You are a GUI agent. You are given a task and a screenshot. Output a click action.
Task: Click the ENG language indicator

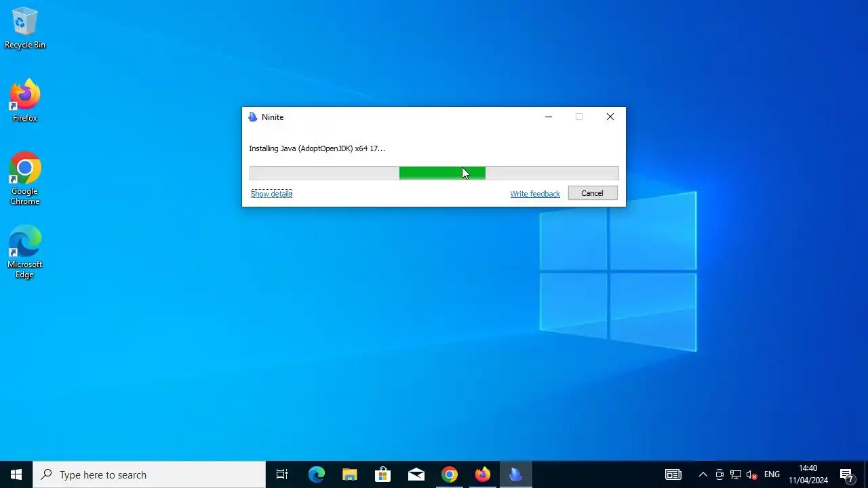point(772,474)
